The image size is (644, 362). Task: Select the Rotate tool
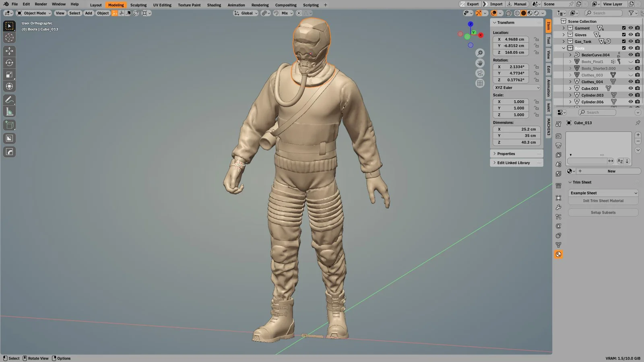(x=9, y=63)
